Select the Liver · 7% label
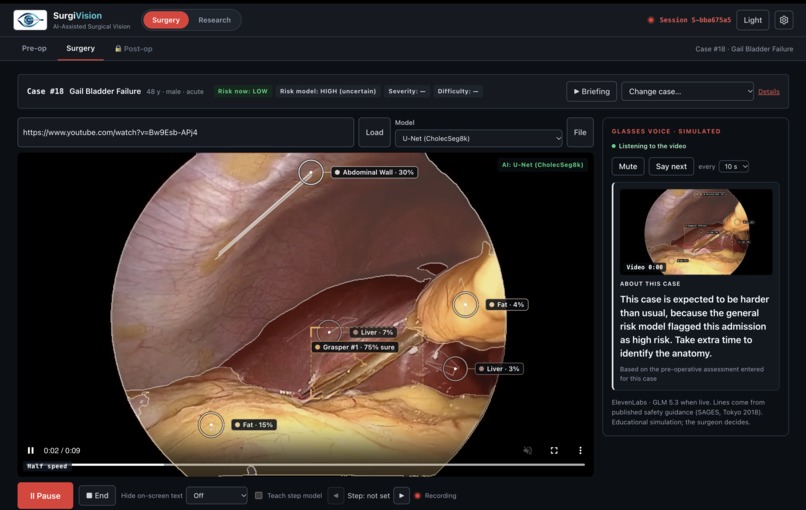The image size is (806, 510). [x=373, y=332]
